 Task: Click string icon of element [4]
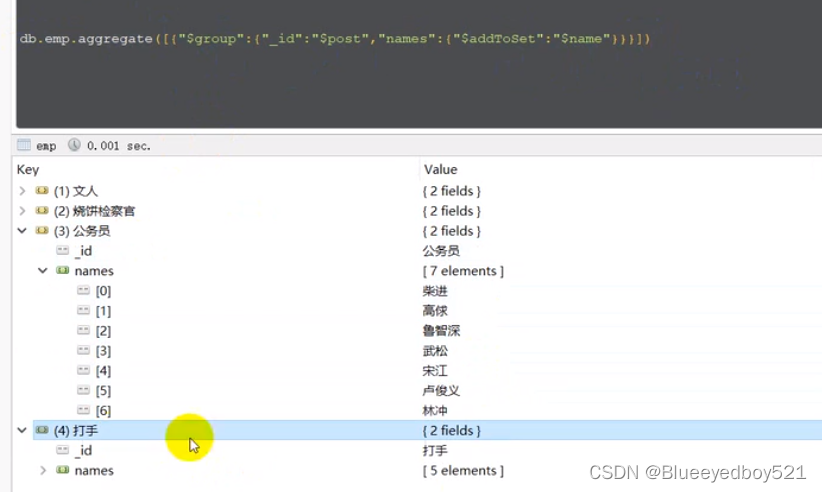84,370
